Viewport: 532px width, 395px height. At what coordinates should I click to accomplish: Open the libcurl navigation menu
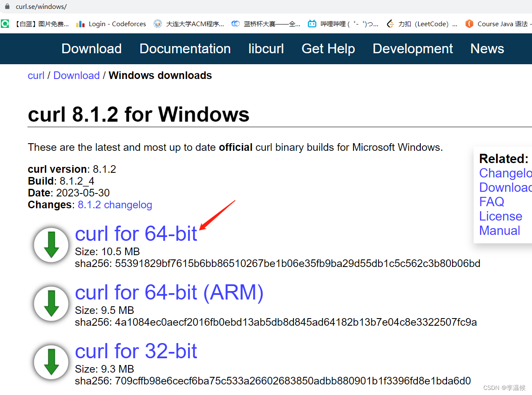coord(266,49)
